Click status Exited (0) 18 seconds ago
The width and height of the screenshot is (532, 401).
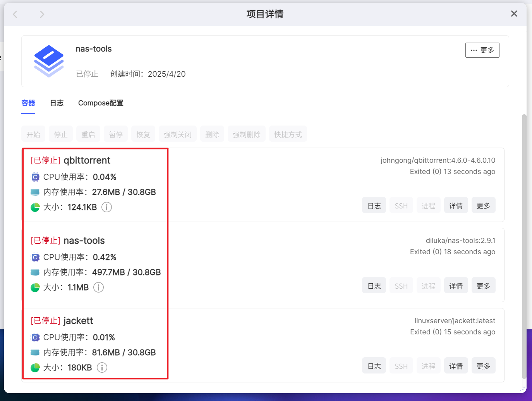453,252
